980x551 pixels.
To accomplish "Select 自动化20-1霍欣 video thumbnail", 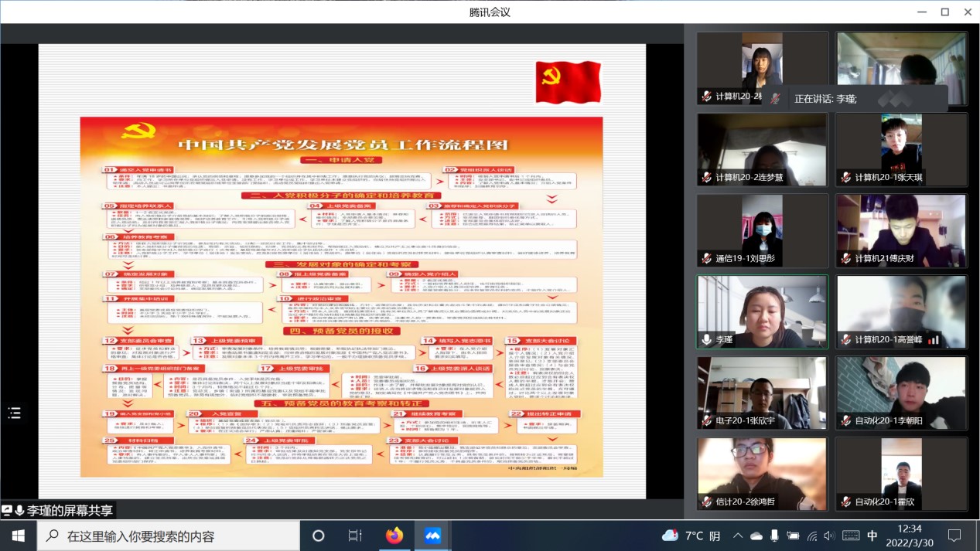I will point(901,474).
